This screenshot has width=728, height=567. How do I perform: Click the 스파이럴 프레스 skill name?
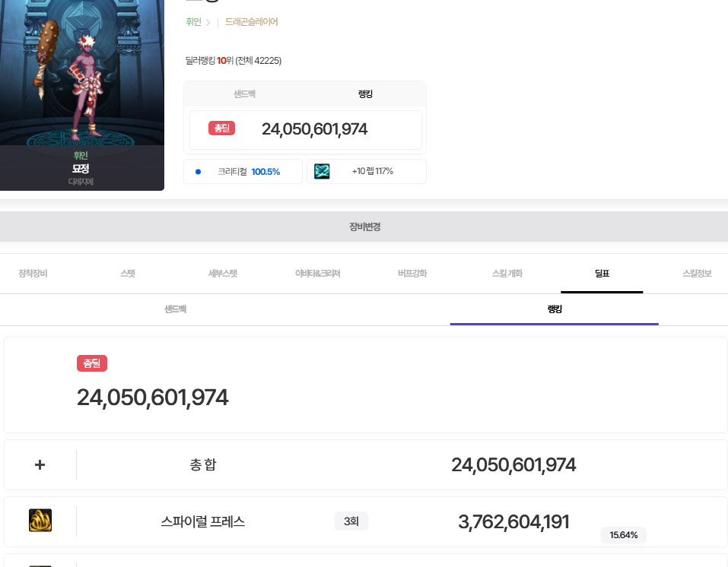point(203,521)
